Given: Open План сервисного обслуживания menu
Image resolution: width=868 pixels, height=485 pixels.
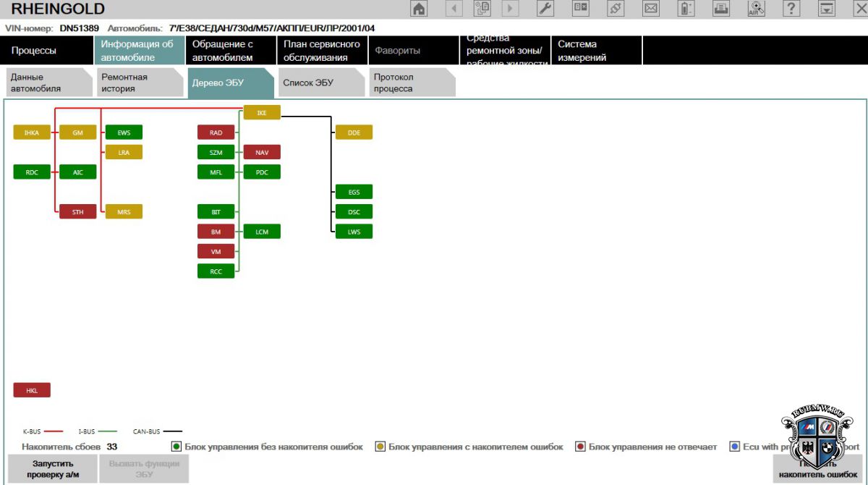Looking at the screenshot, I should tap(321, 51).
